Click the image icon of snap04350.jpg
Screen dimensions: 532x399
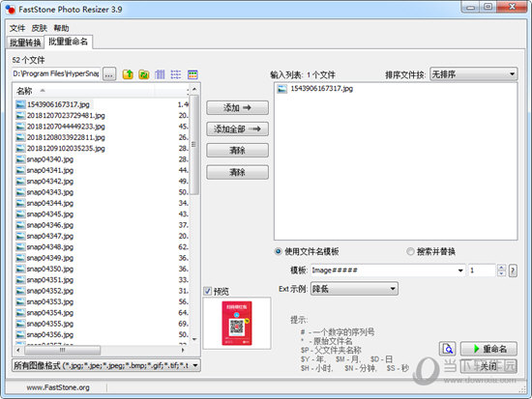20,269
